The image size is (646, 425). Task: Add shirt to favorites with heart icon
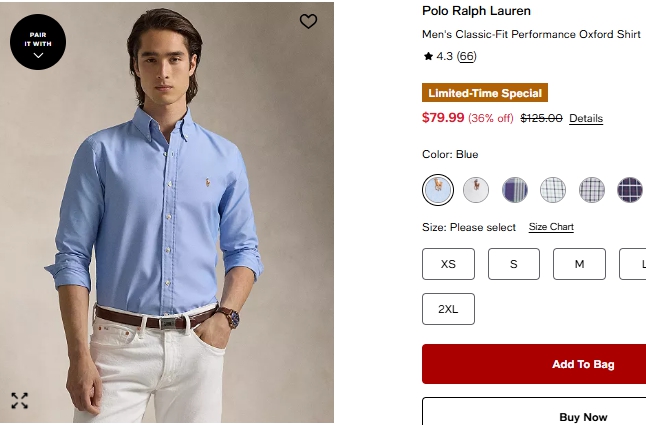[308, 21]
